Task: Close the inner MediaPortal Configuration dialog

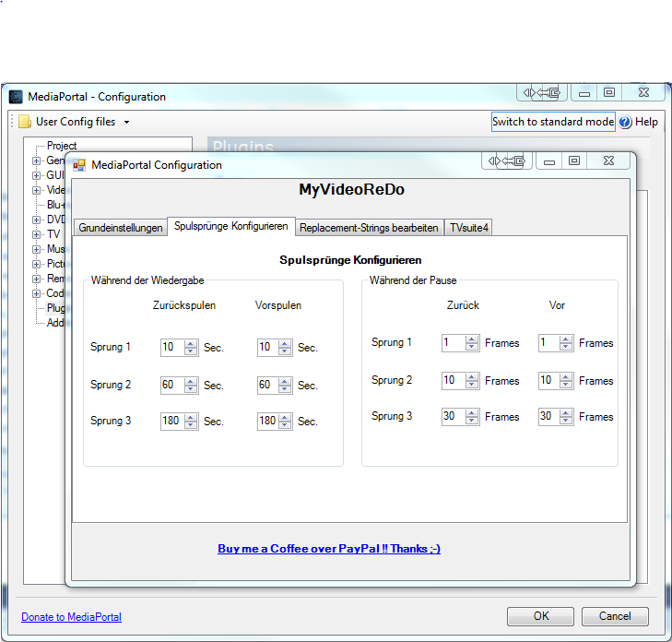Action: tap(608, 161)
